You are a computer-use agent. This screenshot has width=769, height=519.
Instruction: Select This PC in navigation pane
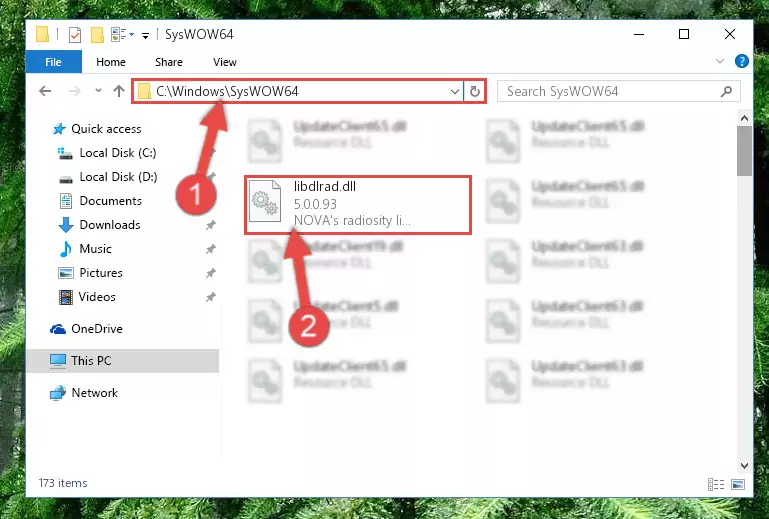tap(123, 361)
